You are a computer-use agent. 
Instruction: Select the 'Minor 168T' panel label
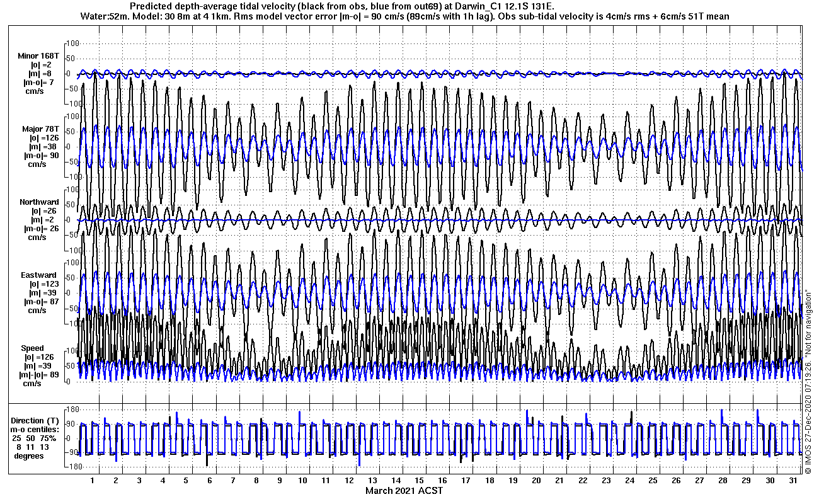click(x=38, y=56)
